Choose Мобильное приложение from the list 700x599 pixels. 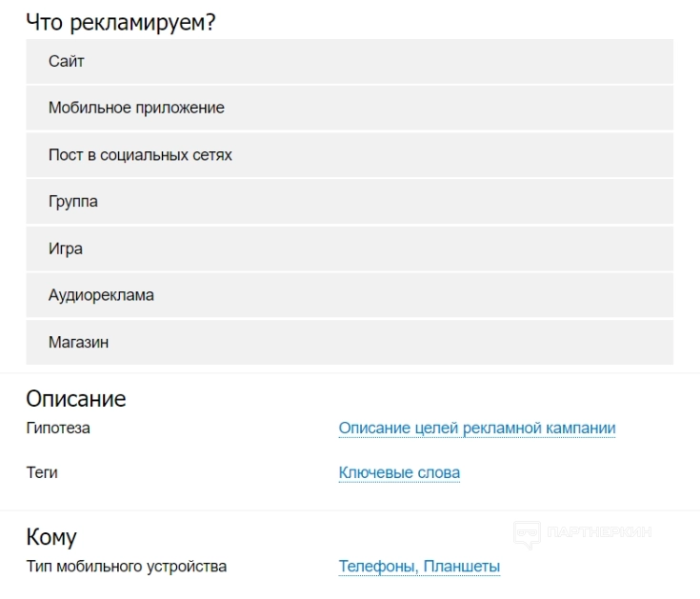(x=350, y=108)
